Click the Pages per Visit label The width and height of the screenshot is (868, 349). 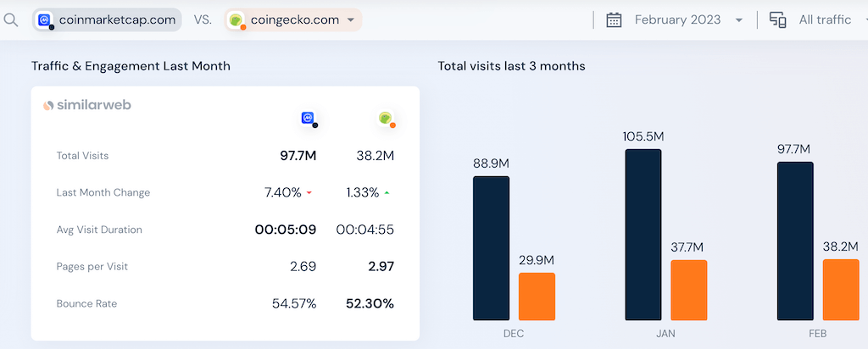pyautogui.click(x=92, y=267)
